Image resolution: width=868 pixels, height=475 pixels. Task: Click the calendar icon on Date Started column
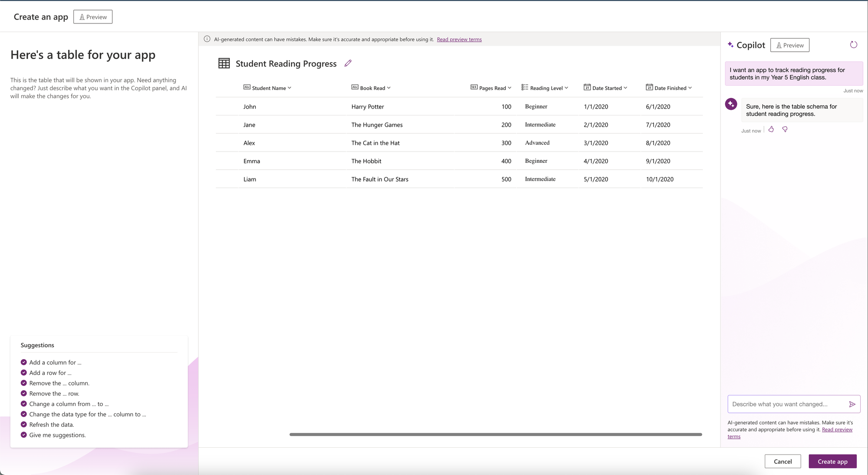pos(587,87)
